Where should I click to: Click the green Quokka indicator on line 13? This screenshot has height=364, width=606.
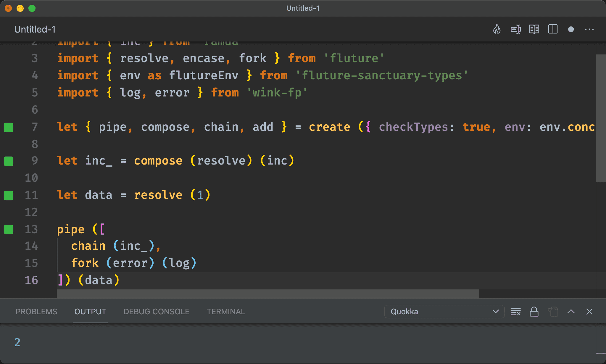[x=9, y=229]
